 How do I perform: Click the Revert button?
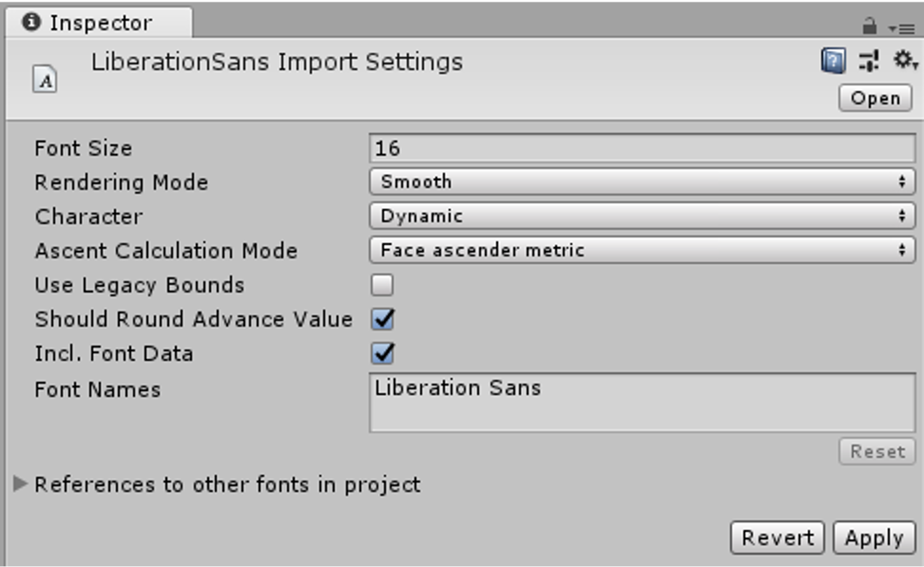tap(777, 538)
